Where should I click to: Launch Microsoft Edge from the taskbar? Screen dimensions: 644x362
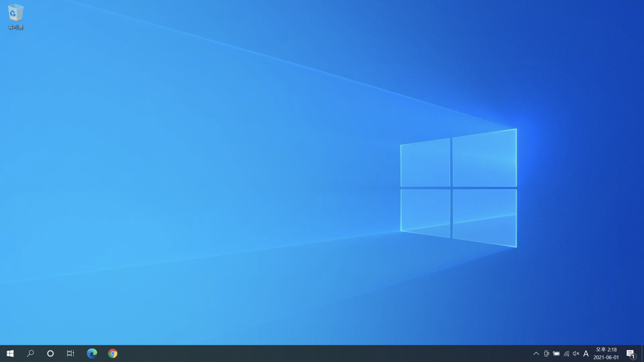(92, 353)
